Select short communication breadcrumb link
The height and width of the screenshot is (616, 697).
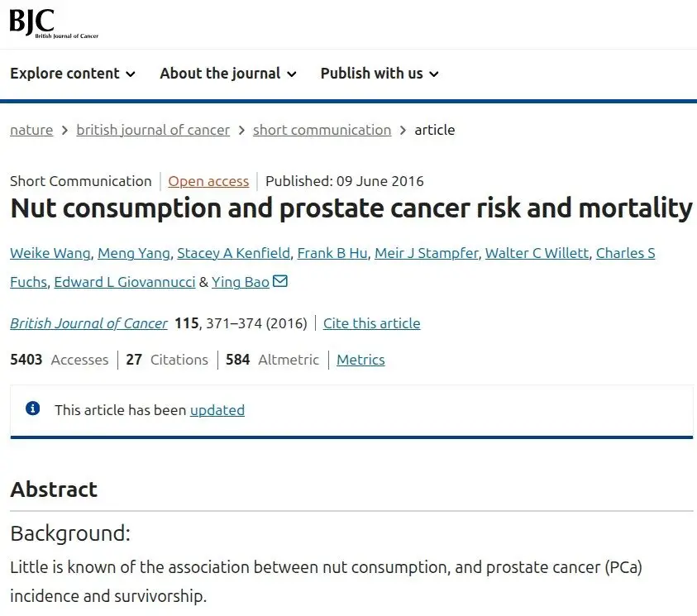tap(322, 130)
